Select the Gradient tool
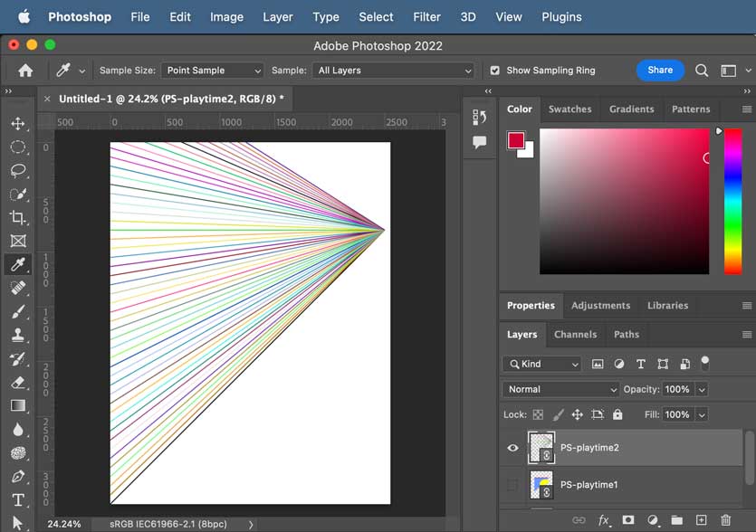The width and height of the screenshot is (756, 532). tap(18, 405)
